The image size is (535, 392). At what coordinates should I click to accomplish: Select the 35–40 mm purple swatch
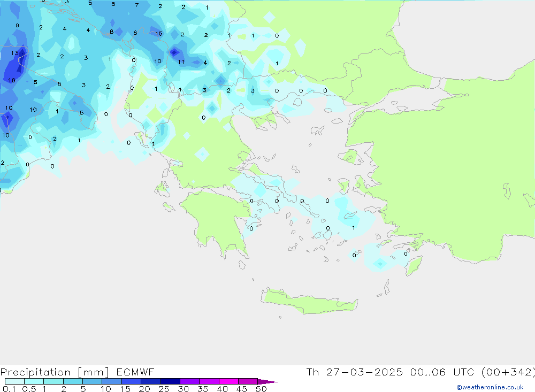click(209, 381)
